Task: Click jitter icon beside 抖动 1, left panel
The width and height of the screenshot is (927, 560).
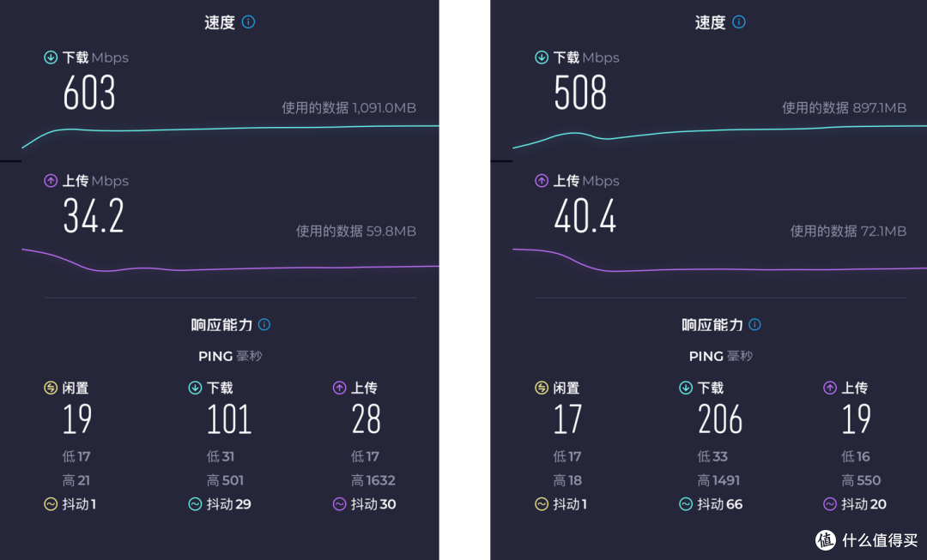Action: click(x=51, y=504)
